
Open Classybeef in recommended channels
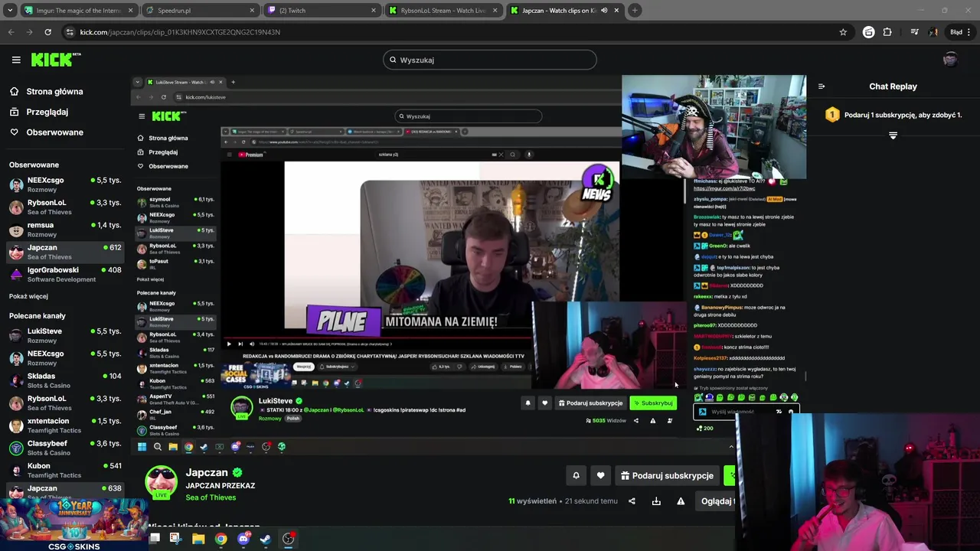click(x=65, y=448)
